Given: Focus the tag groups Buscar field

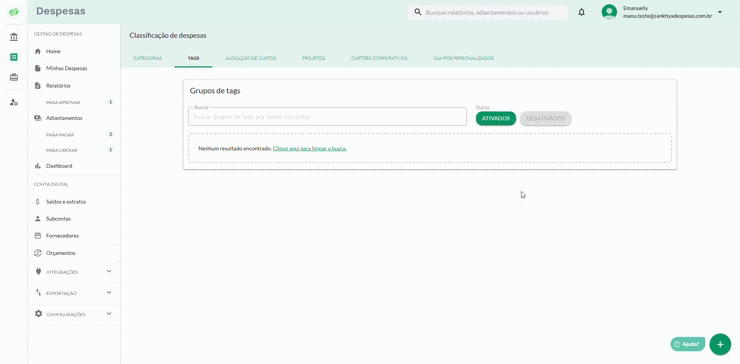Looking at the screenshot, I should (328, 117).
